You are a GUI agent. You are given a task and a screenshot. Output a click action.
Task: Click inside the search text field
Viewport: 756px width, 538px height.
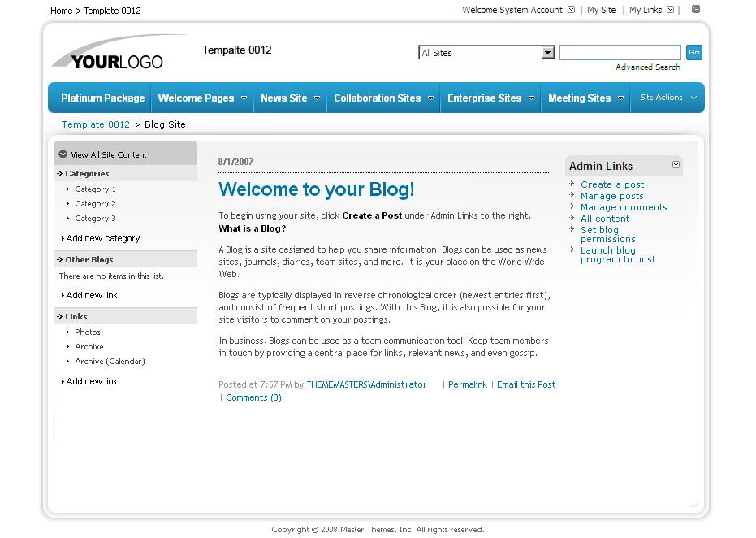point(620,51)
